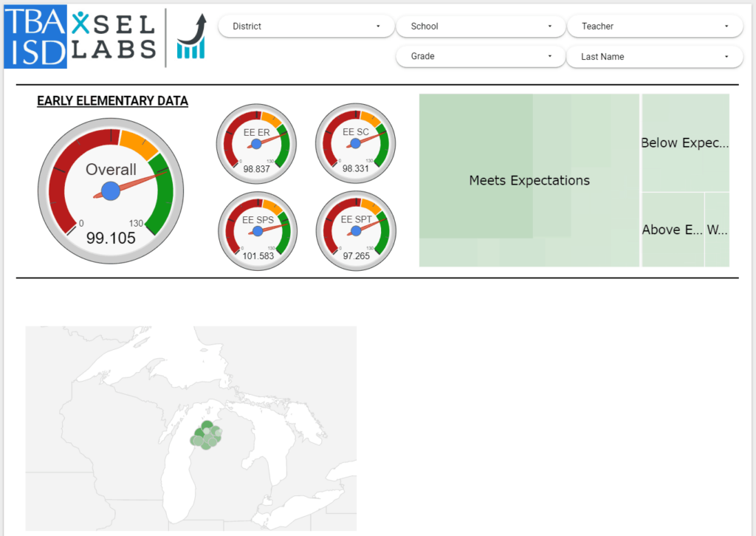Select the Below Expectations treemap tile
Image resolution: width=756 pixels, height=536 pixels.
685,142
